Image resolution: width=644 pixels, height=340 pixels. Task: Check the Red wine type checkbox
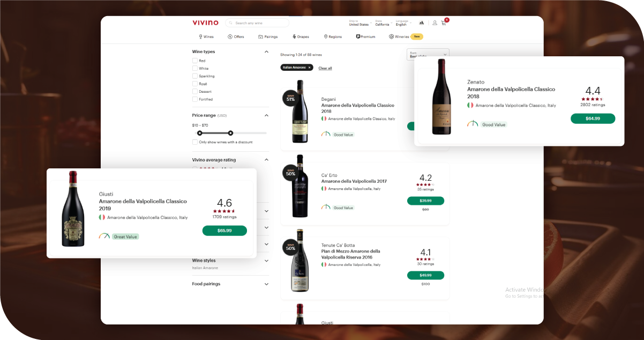point(195,61)
